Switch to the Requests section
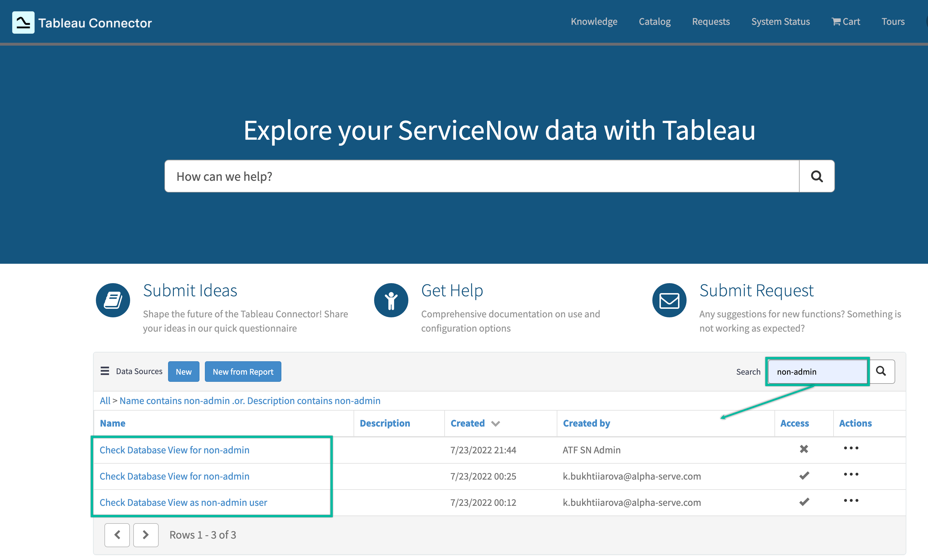The image size is (928, 560). coord(711,21)
